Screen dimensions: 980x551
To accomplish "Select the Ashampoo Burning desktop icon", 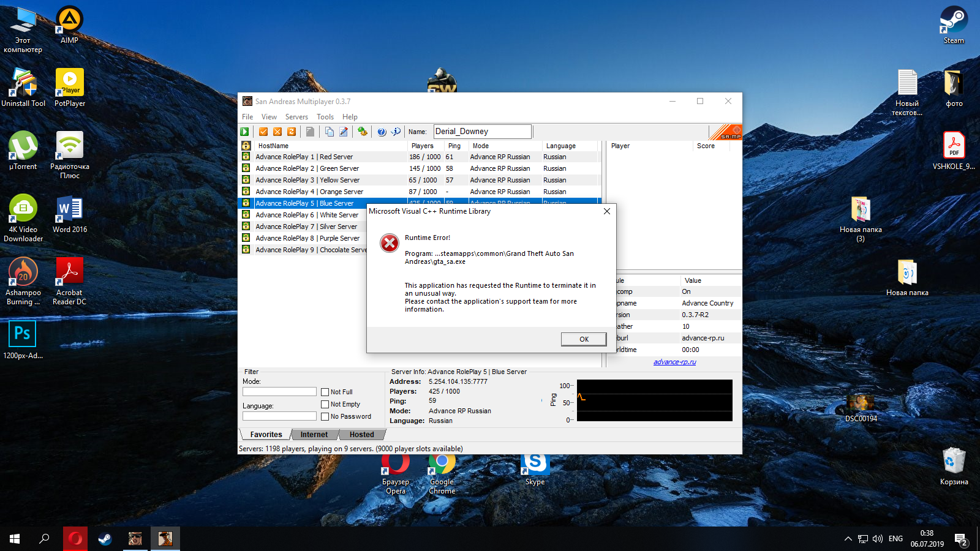I will tap(23, 281).
